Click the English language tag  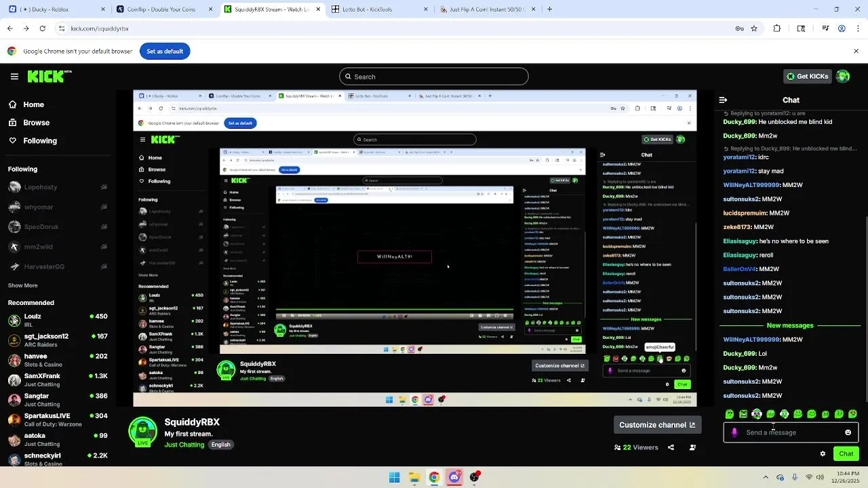pos(220,445)
